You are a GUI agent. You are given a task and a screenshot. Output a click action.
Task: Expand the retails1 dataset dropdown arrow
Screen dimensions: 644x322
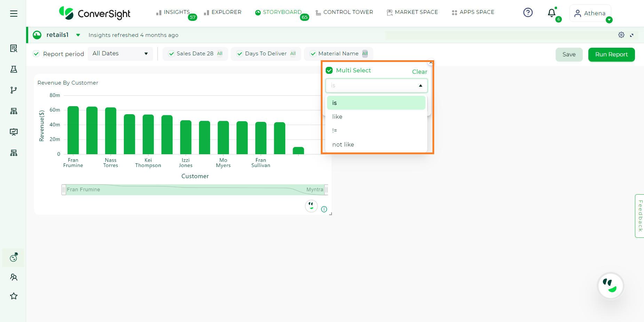click(x=78, y=35)
